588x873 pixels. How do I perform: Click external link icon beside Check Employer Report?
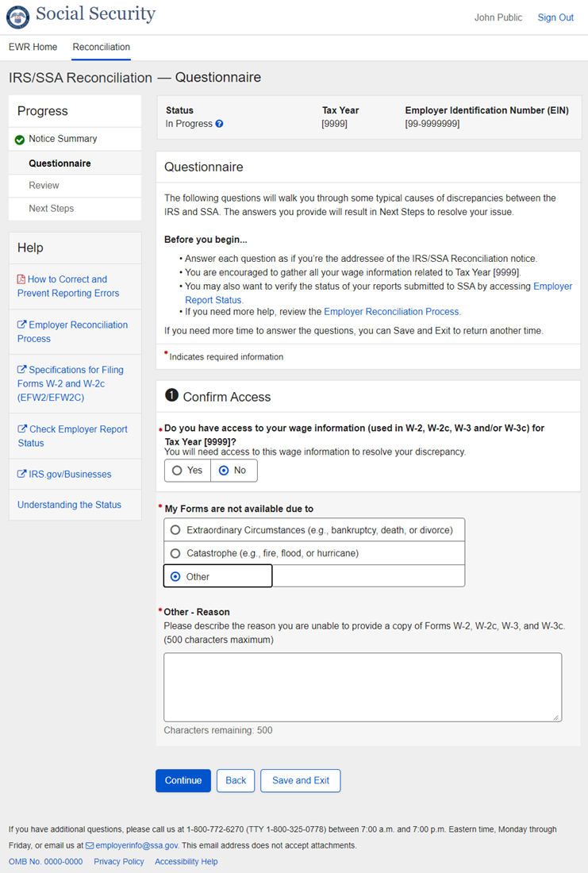pos(21,429)
